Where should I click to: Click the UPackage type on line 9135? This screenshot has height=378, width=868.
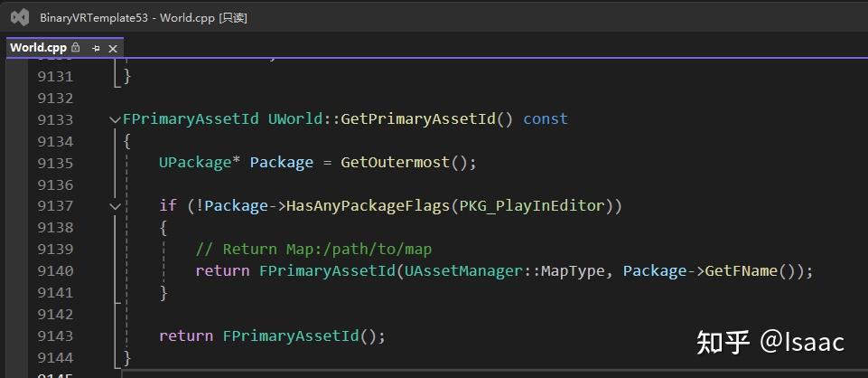tap(195, 163)
